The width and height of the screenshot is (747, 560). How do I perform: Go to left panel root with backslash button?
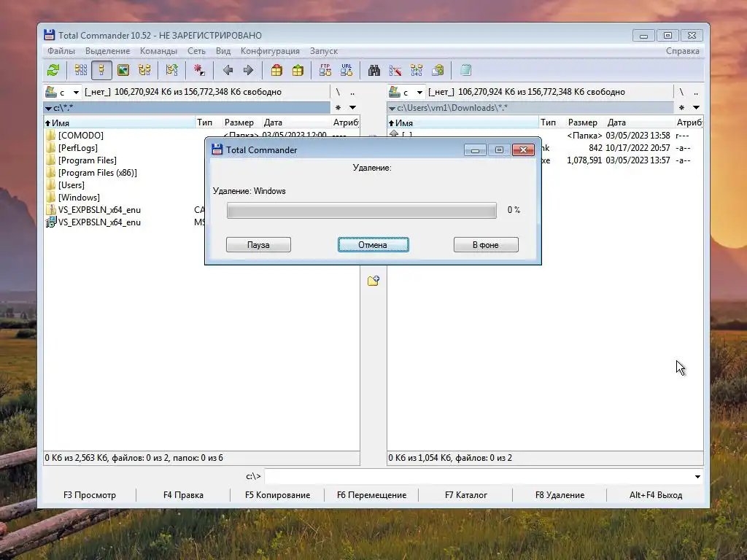338,92
